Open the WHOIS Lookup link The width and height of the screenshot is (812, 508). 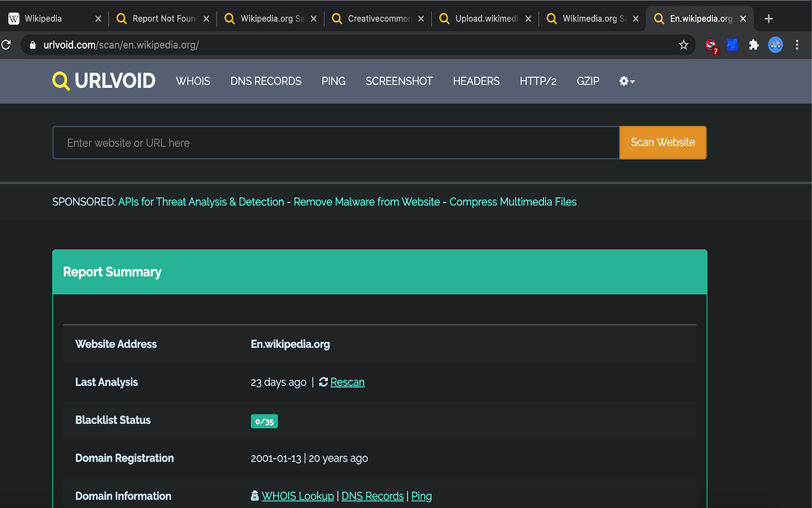(x=298, y=497)
